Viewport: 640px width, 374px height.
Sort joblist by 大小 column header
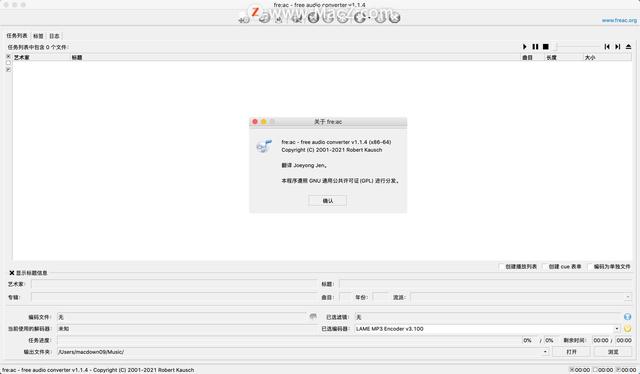tap(607, 57)
